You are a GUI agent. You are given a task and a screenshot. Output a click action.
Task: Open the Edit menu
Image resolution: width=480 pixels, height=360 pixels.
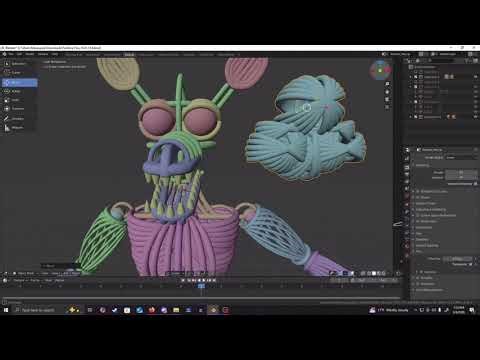point(20,54)
